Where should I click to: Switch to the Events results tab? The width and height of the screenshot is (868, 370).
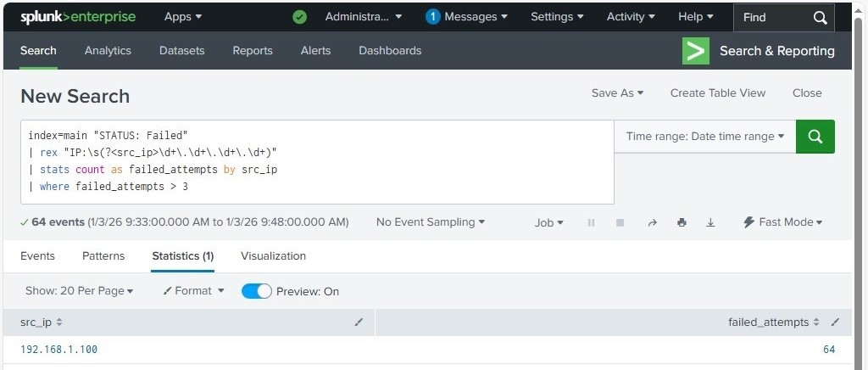[x=37, y=256]
